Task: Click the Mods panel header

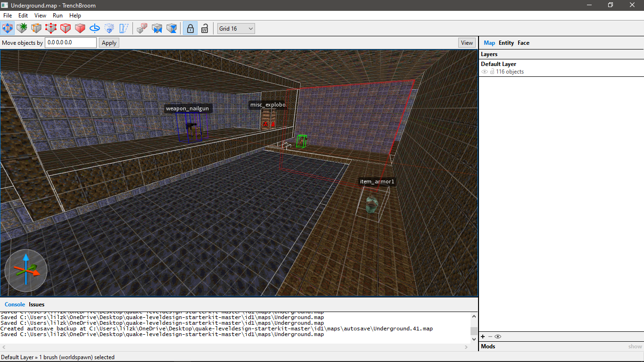Action: pyautogui.click(x=561, y=346)
